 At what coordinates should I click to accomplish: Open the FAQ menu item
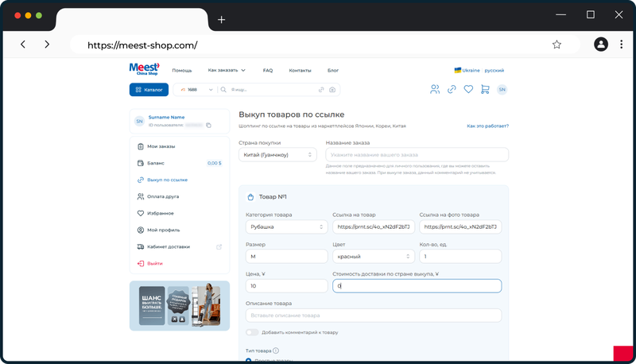point(268,70)
